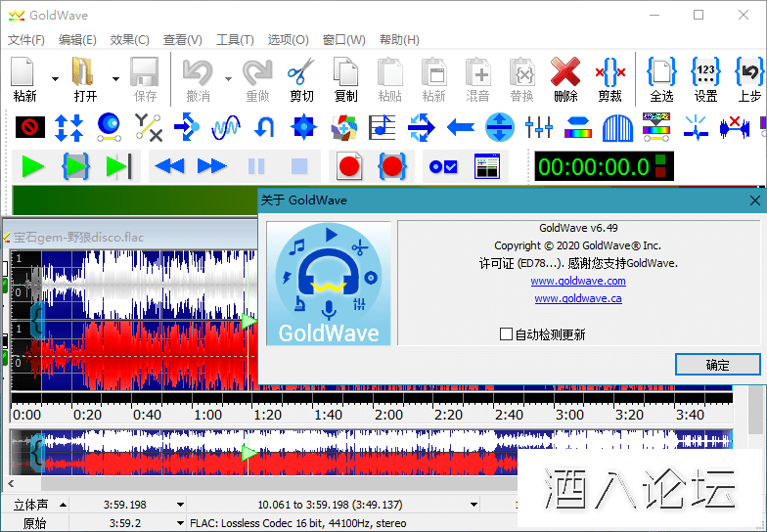
Task: Open the www.goldwave.com link
Action: tap(577, 281)
